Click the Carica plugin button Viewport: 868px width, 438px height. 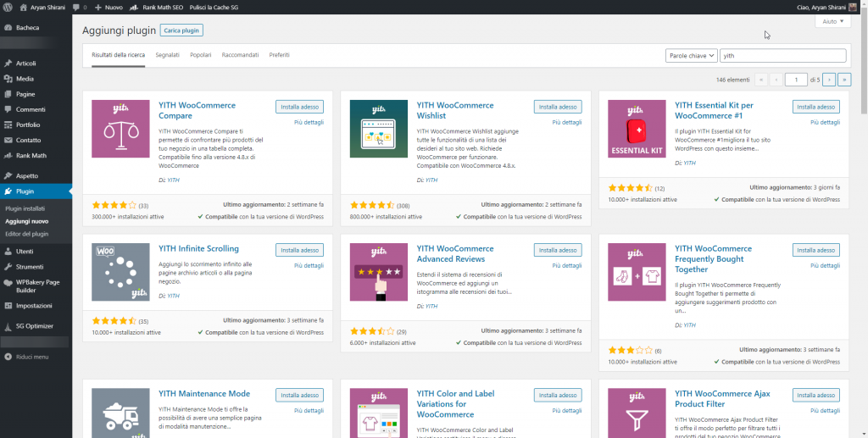pos(181,30)
